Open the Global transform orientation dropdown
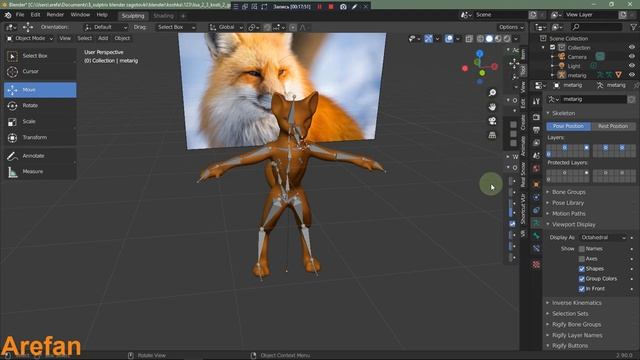The height and width of the screenshot is (360, 640). [x=226, y=27]
